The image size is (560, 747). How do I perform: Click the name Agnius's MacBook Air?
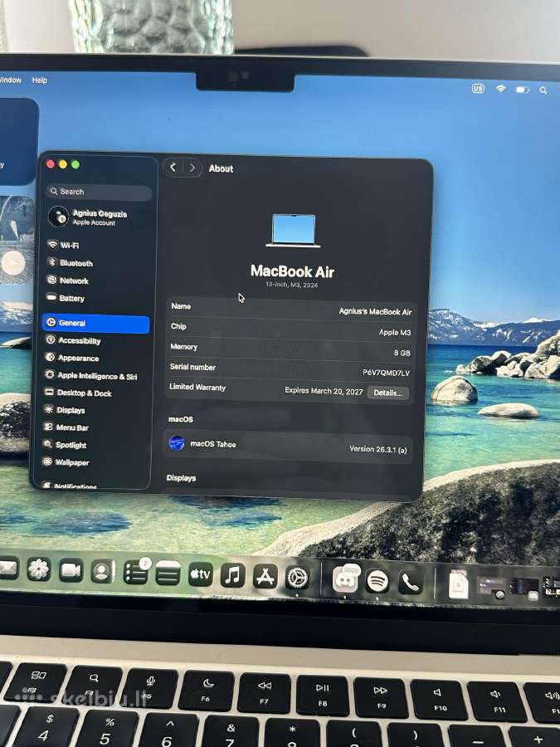click(x=375, y=311)
